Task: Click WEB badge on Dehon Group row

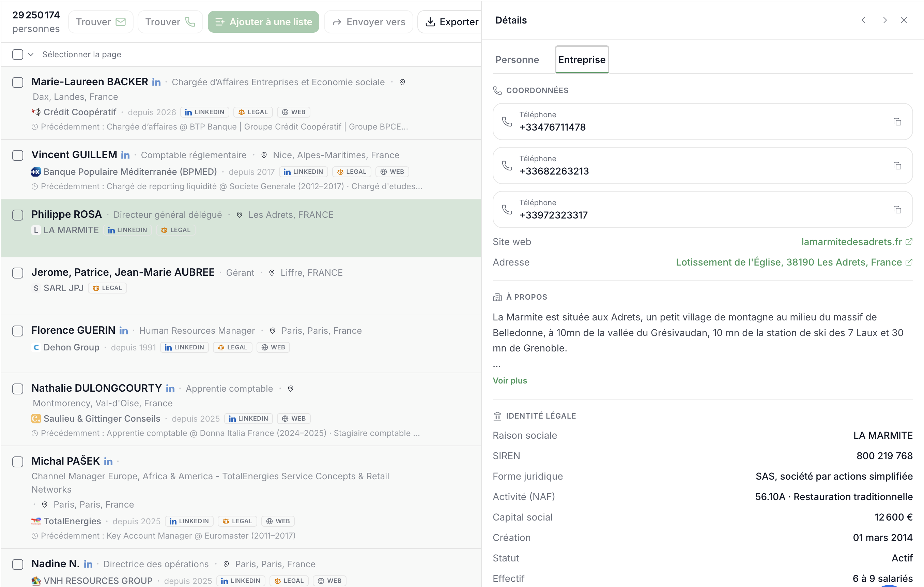Action: click(273, 347)
